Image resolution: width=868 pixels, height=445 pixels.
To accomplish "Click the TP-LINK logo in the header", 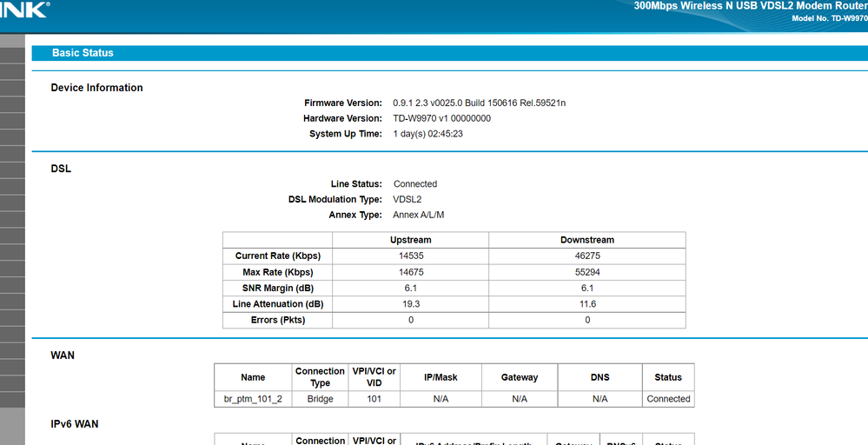I will (x=24, y=10).
